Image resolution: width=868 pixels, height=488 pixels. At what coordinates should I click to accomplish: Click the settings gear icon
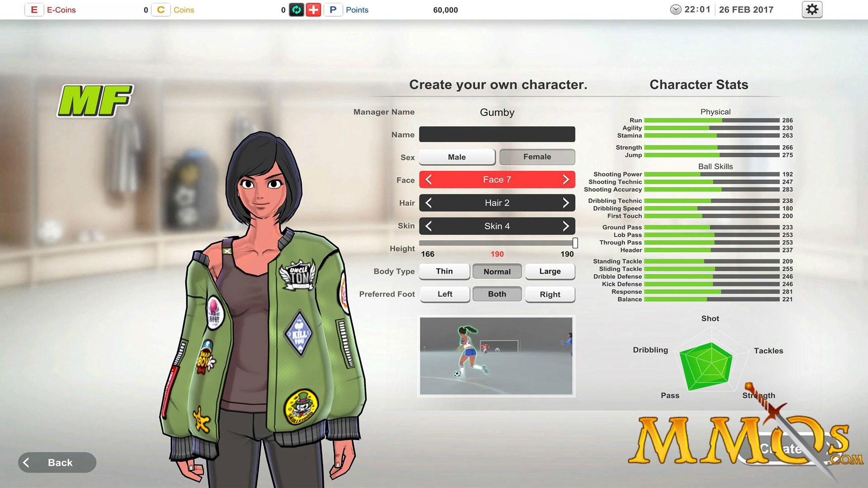pos(811,9)
